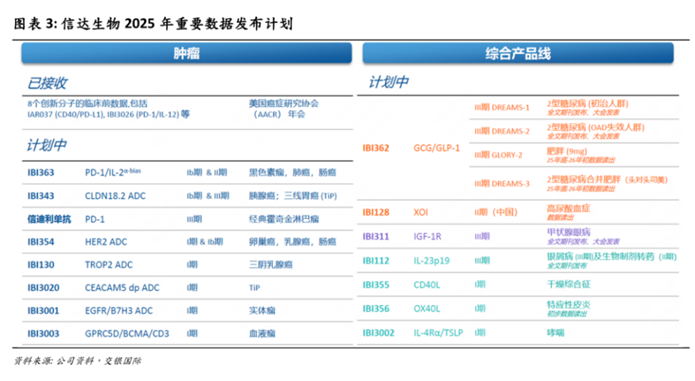The height and width of the screenshot is (381, 695).
Task: Click the IGF-1R target text
Action: coord(427,237)
